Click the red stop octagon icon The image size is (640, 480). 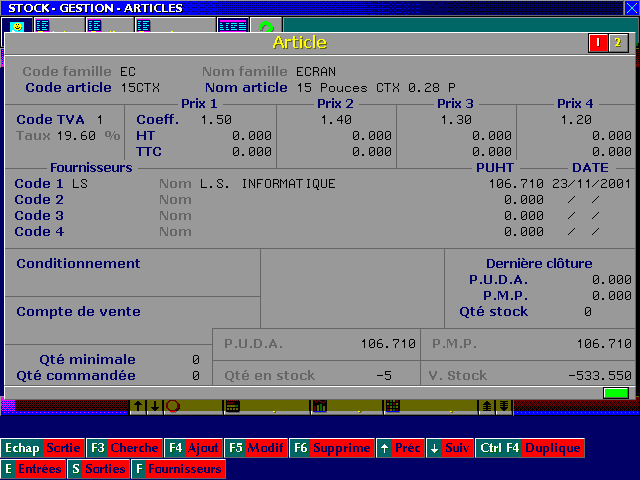tap(173, 406)
